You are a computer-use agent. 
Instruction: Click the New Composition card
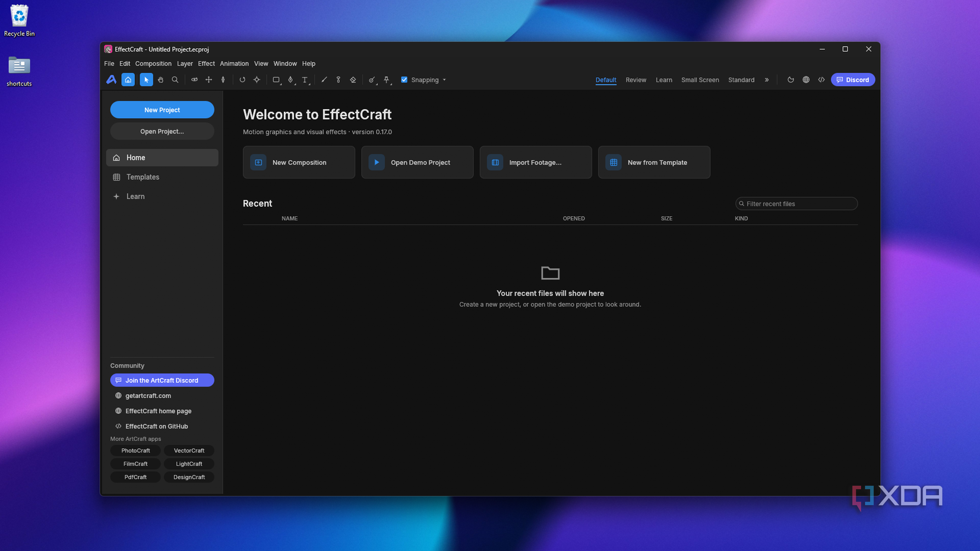pos(299,162)
